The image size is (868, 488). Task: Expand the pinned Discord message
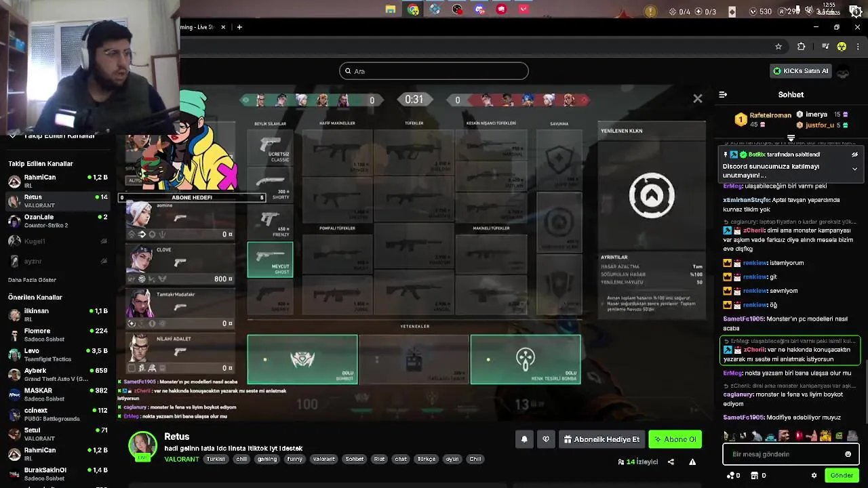click(854, 169)
